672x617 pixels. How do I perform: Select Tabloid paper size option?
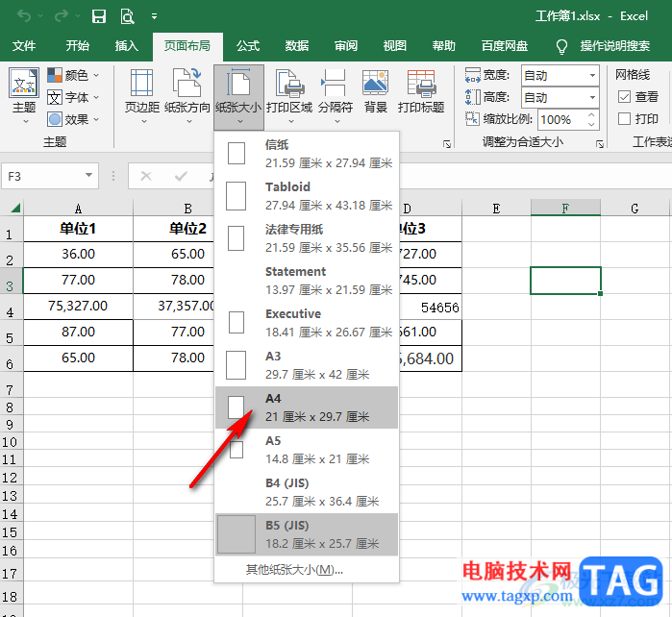(x=307, y=196)
